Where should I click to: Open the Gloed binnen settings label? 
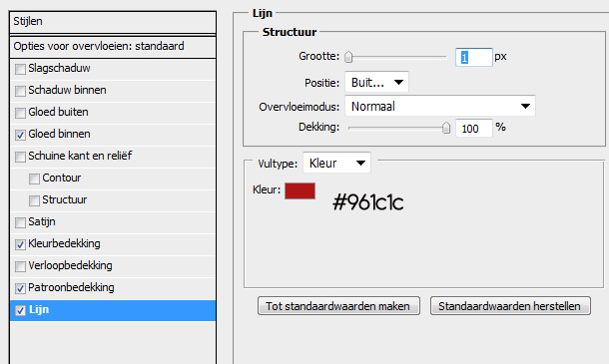point(59,134)
